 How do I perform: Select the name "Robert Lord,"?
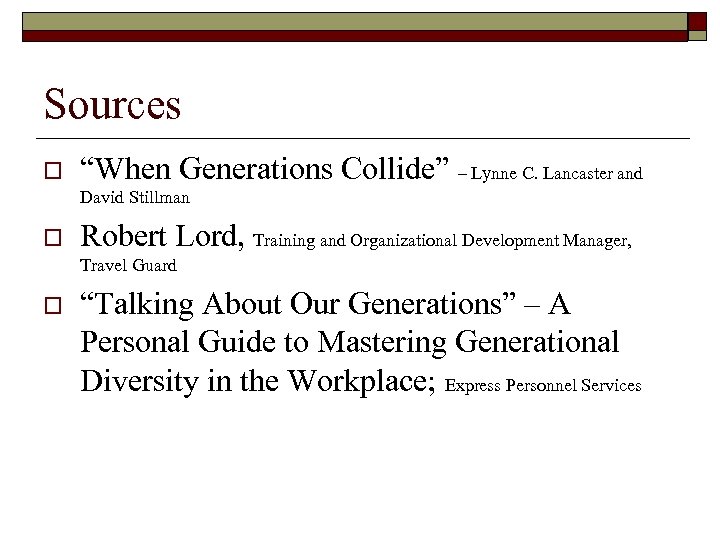[162, 236]
